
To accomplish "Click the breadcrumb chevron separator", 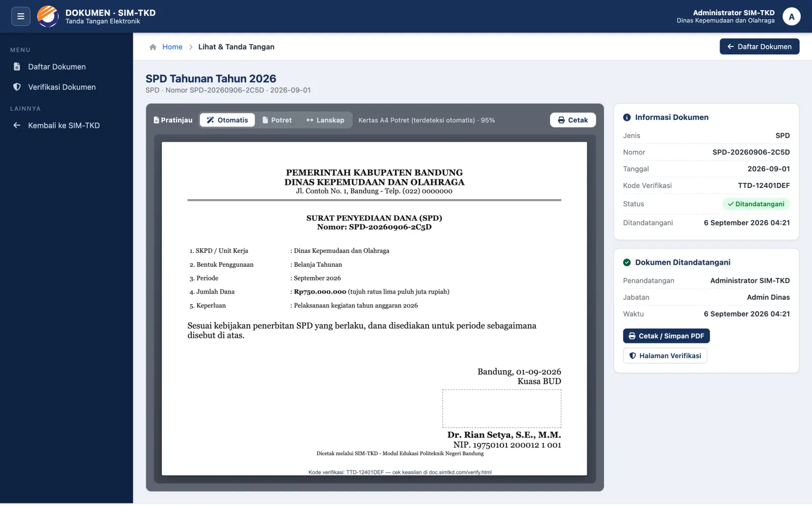I will tap(191, 47).
